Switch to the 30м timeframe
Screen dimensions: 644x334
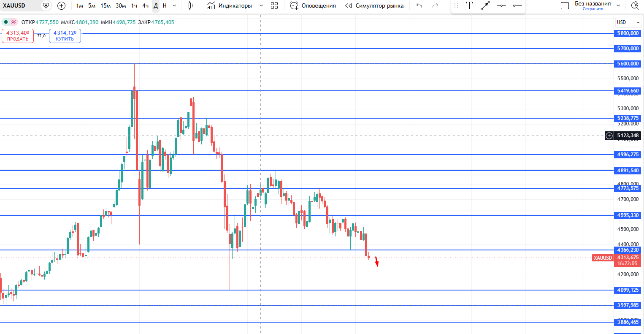[121, 5]
